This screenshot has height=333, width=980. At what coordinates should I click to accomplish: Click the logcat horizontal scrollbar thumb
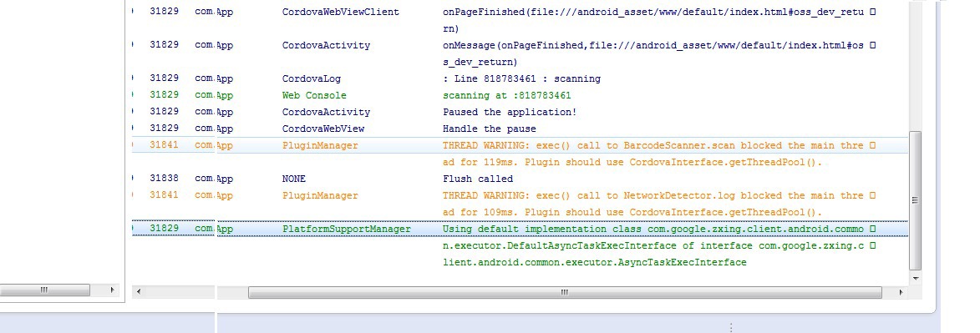pyautogui.click(x=565, y=292)
